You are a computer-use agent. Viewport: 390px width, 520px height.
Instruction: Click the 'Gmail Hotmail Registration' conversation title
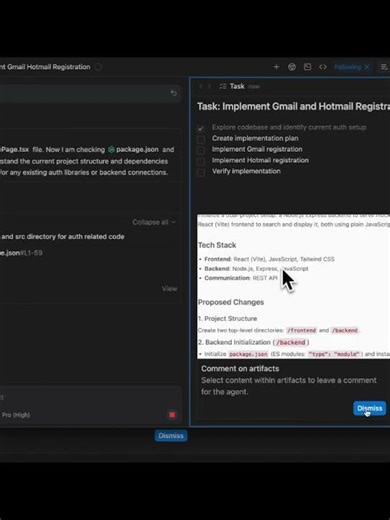click(45, 67)
